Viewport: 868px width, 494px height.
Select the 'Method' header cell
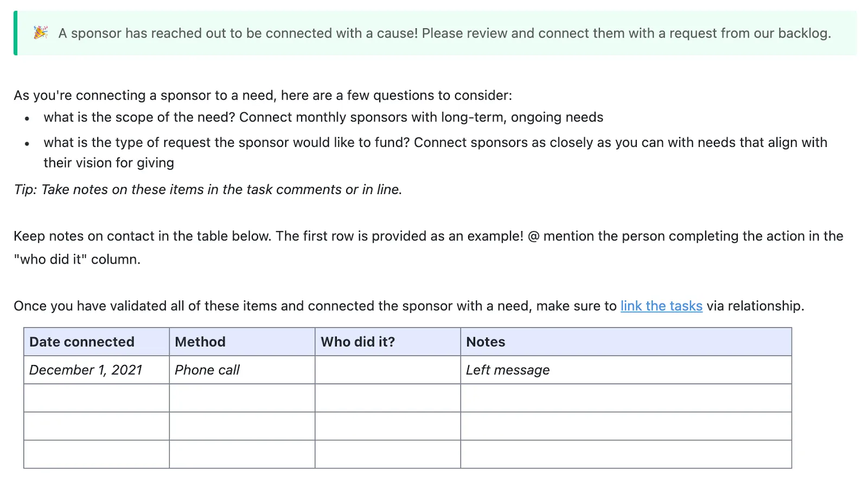pyautogui.click(x=242, y=342)
